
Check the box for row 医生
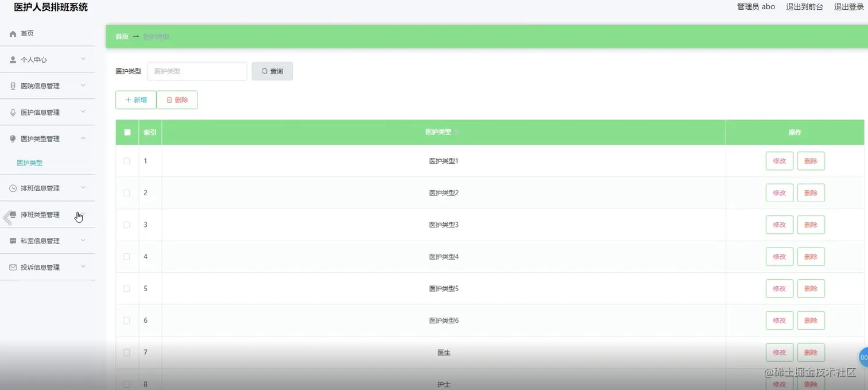[127, 353]
